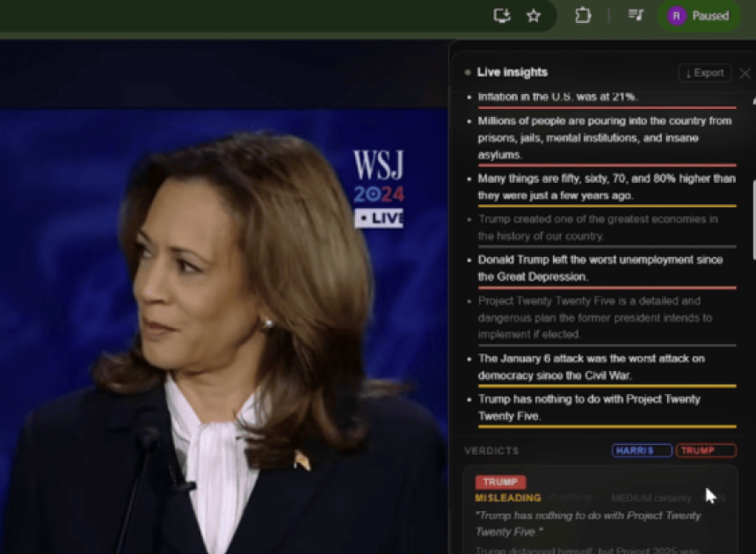The width and height of the screenshot is (756, 554).
Task: Bookmark this page with the star icon
Action: [x=534, y=16]
